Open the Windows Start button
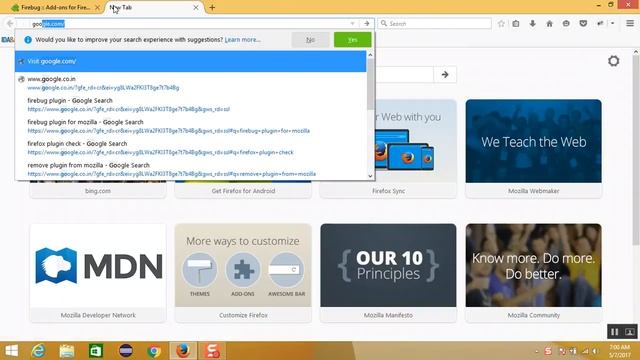Screen dimensions: 640x360 point(11,351)
